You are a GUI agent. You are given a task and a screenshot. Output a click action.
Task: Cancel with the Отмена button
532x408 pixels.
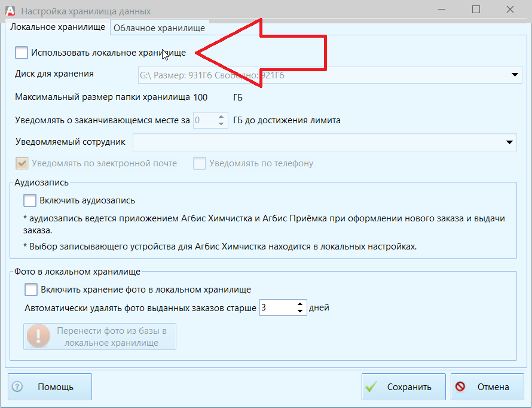(488, 386)
